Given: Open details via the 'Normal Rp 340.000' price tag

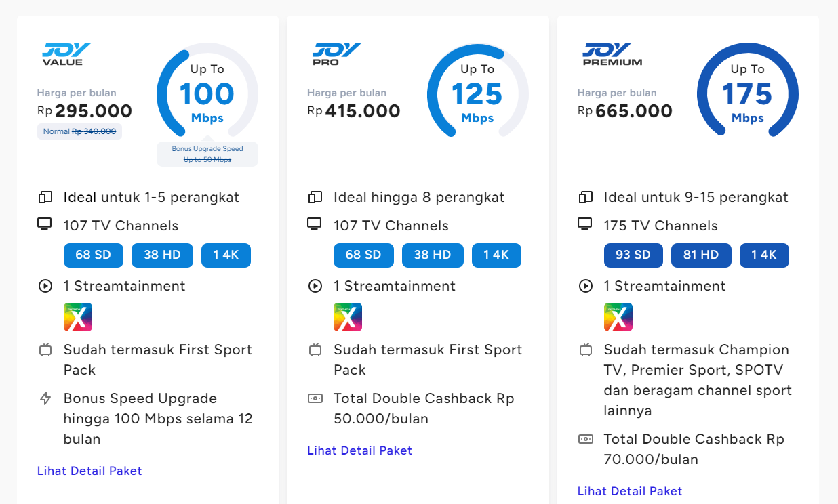Looking at the screenshot, I should click(79, 131).
